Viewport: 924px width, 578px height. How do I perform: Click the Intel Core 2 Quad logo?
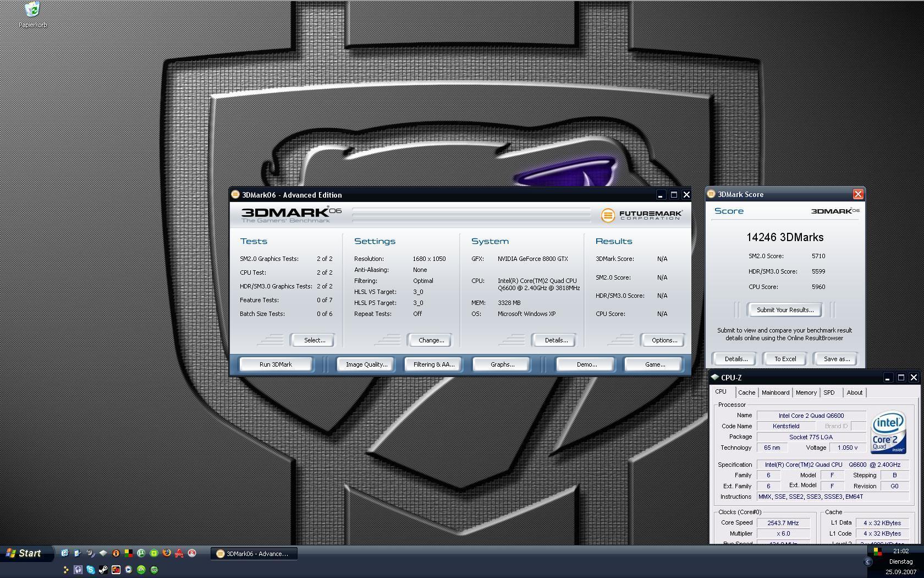tap(888, 433)
